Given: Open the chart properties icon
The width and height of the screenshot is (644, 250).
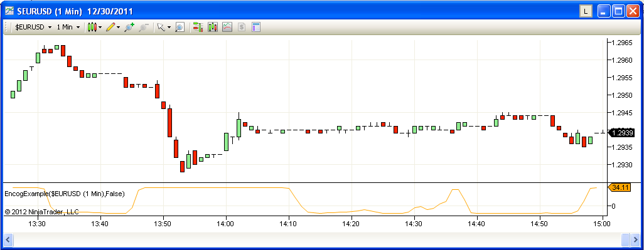Looking at the screenshot, I should (256, 28).
